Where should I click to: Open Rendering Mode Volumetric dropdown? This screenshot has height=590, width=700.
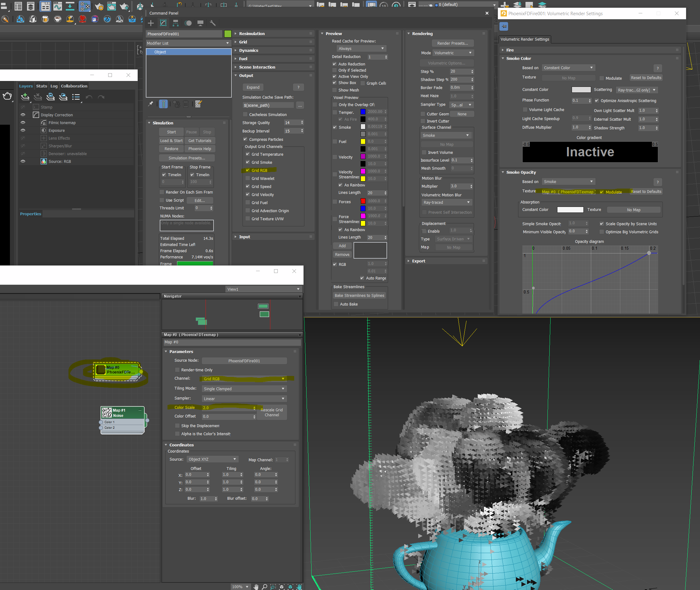[453, 53]
